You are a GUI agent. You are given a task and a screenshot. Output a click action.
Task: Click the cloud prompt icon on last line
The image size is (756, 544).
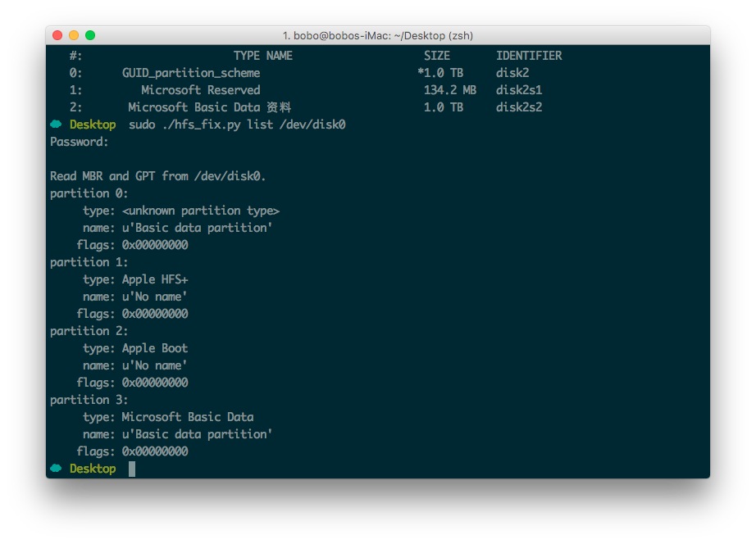56,469
